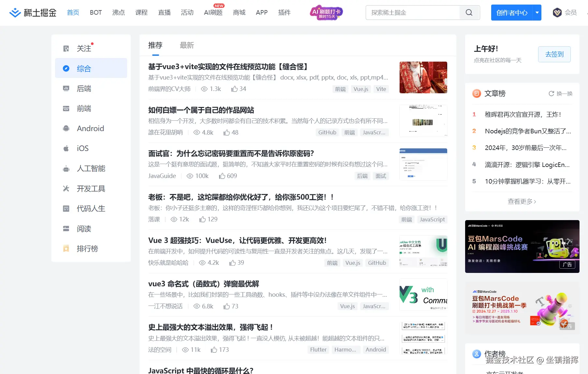Open article Vue 3 超强技巧：VueUse
This screenshot has height=374, width=588.
point(237,241)
